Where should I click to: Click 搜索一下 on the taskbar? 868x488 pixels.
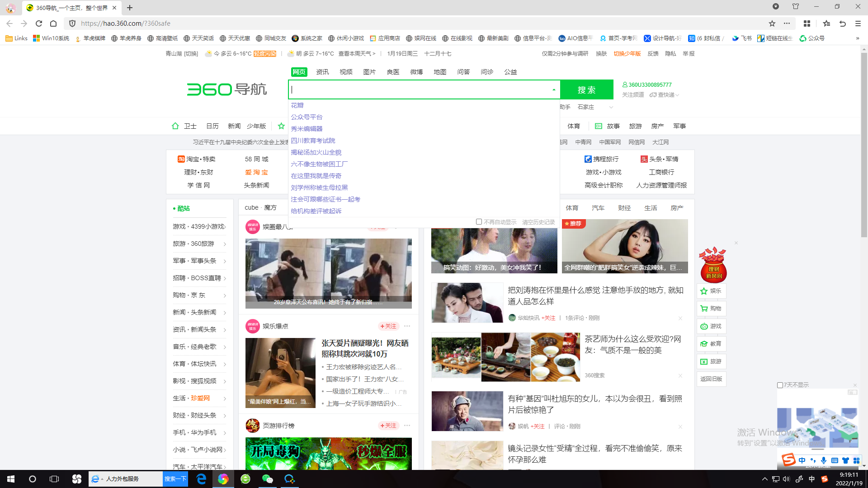click(x=175, y=479)
